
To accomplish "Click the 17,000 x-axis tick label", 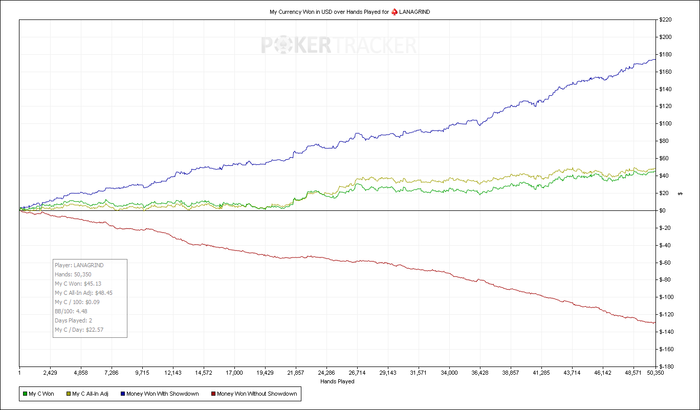I will [x=234, y=372].
